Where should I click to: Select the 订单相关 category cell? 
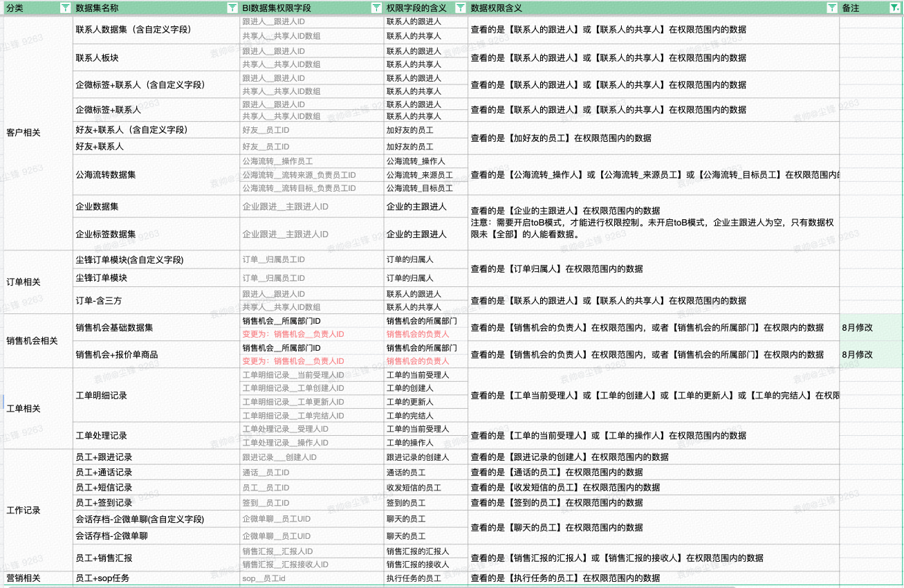pyautogui.click(x=38, y=282)
